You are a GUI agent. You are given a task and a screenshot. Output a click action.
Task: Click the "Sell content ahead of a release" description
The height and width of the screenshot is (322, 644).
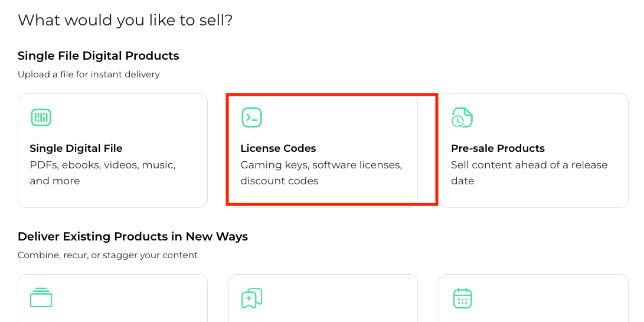coord(529,165)
